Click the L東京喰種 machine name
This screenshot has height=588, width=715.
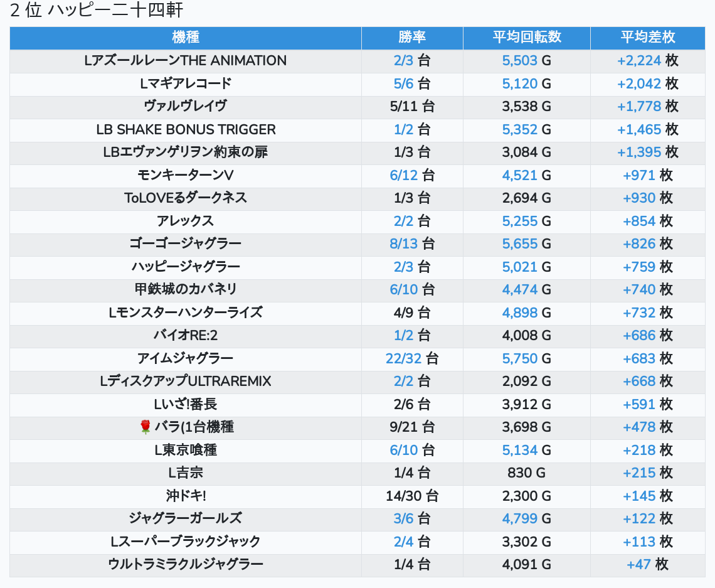click(186, 450)
